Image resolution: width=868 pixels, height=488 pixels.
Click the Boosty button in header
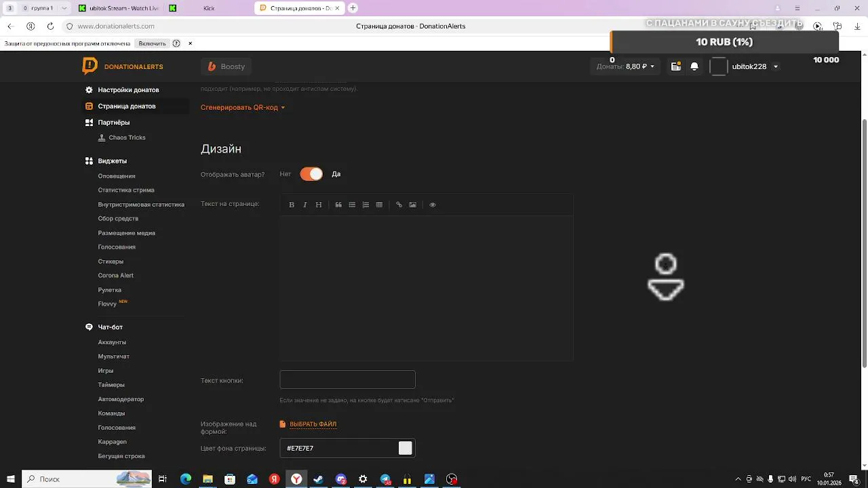click(226, 66)
